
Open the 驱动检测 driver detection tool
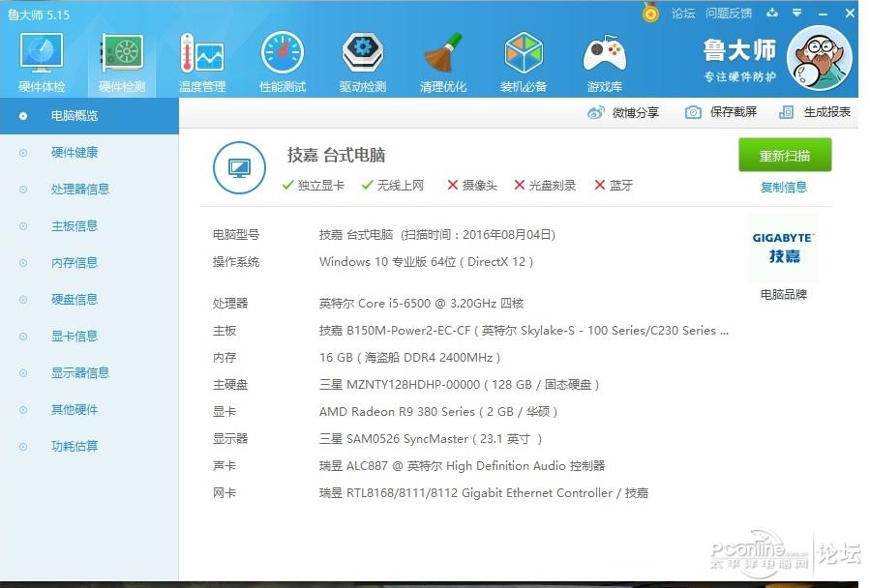click(x=363, y=62)
